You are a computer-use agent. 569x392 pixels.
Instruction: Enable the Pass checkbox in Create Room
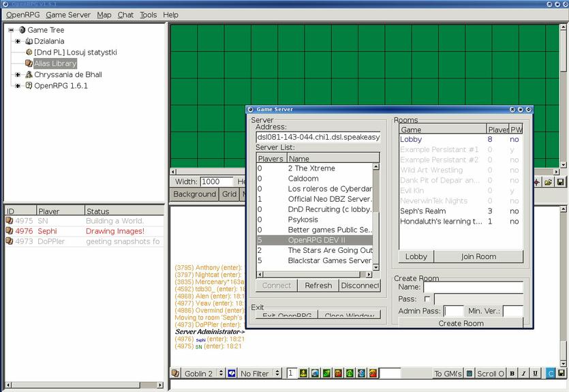tap(427, 299)
